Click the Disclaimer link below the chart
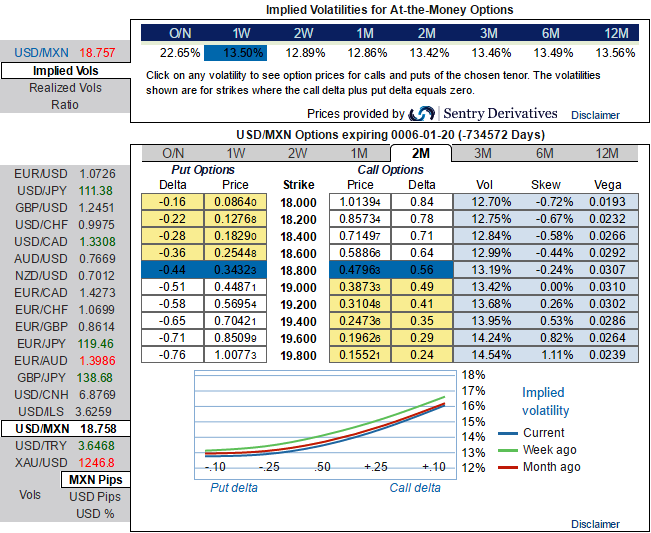Image resolution: width=651 pixels, height=533 pixels. (x=595, y=524)
